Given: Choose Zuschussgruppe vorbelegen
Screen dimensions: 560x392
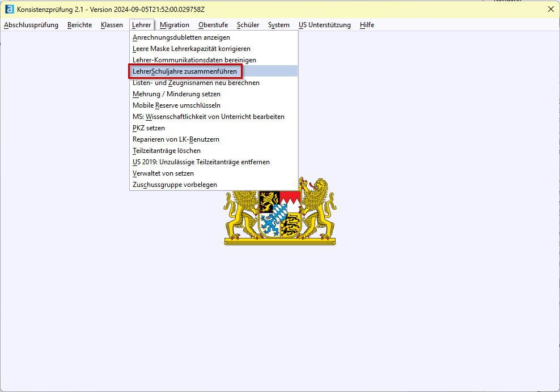Looking at the screenshot, I should [x=214, y=185].
